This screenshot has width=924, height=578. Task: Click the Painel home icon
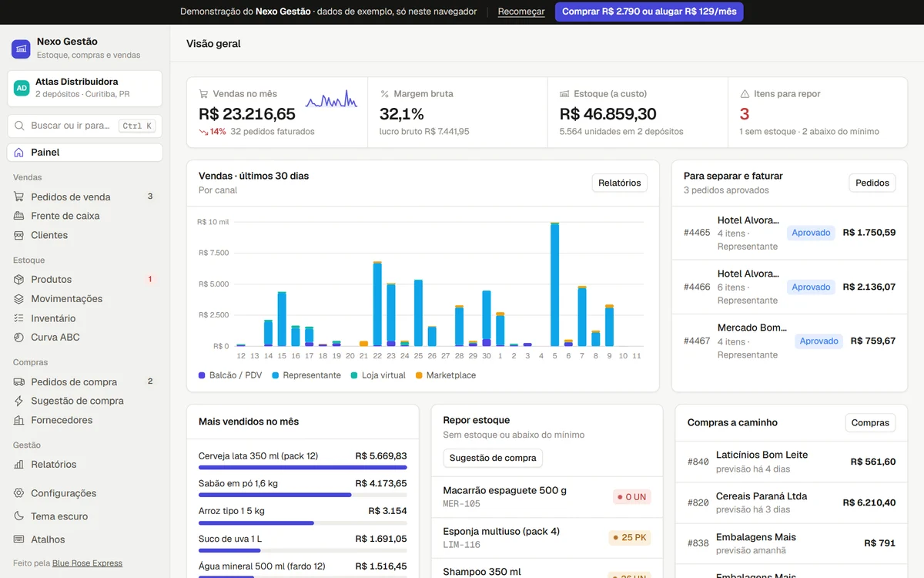pos(19,153)
